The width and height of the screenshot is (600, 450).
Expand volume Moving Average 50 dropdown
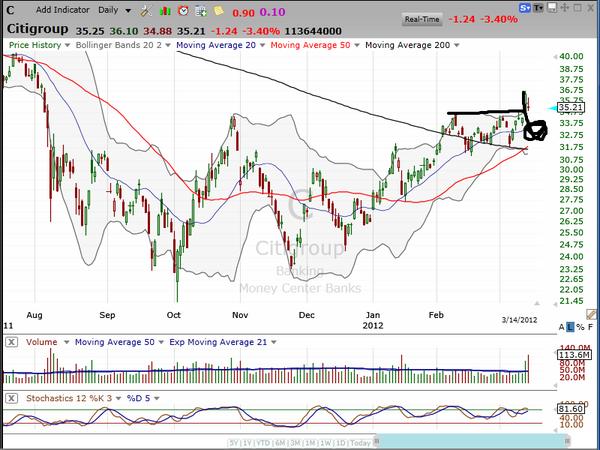(161, 342)
